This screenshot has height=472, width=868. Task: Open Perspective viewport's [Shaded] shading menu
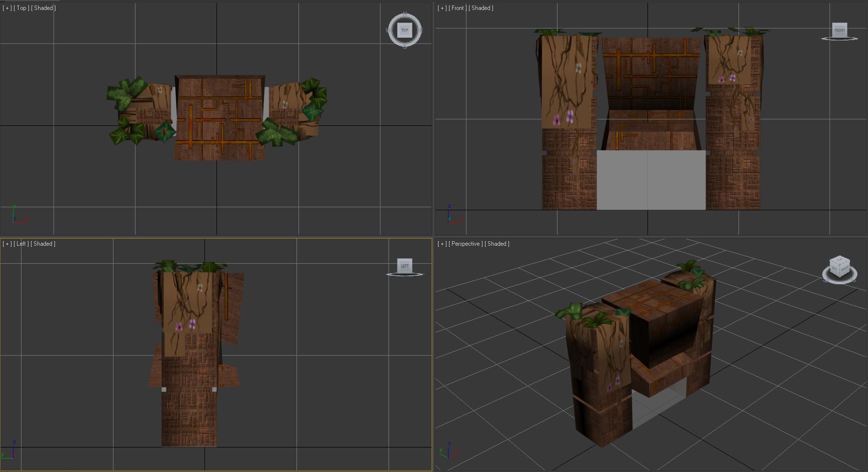pyautogui.click(x=497, y=244)
